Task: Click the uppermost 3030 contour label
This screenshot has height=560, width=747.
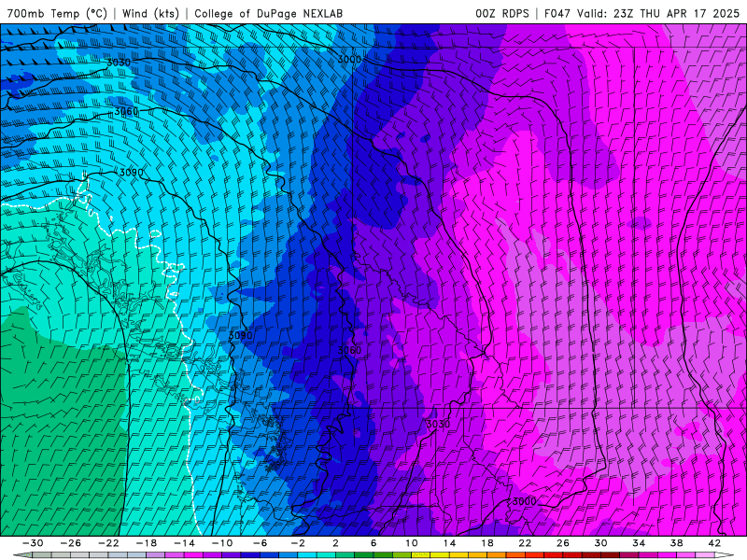Action: (x=119, y=63)
